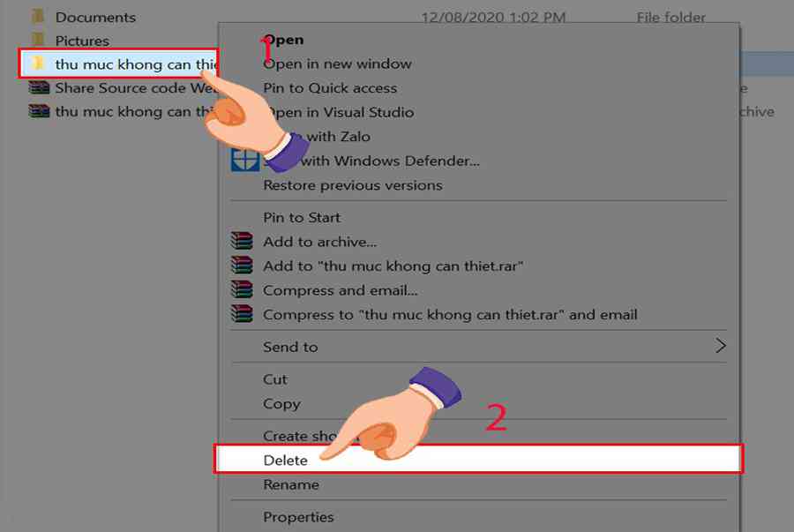Choose Delete from the context menu

pyautogui.click(x=286, y=460)
